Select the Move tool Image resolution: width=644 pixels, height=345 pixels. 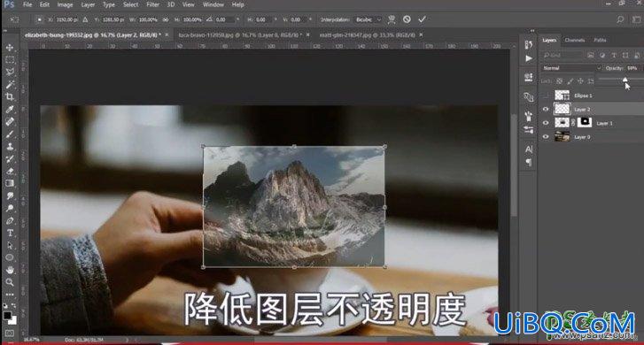coord(10,48)
